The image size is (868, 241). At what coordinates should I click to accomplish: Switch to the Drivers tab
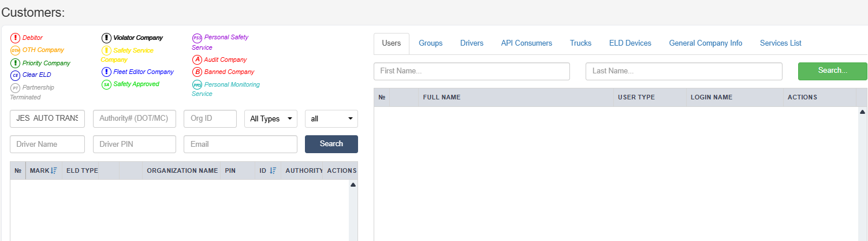tap(472, 43)
